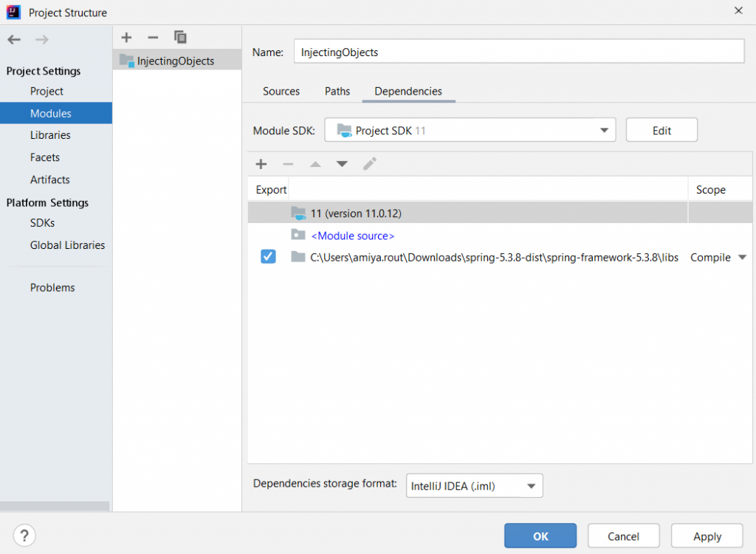Edit dependency with the pencil icon
This screenshot has width=756, height=554.
pos(369,164)
